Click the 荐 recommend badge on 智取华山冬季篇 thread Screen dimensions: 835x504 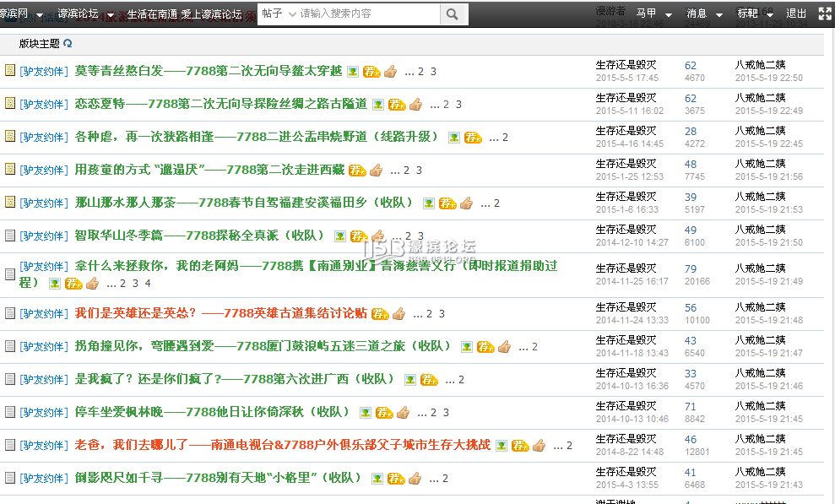coord(359,236)
